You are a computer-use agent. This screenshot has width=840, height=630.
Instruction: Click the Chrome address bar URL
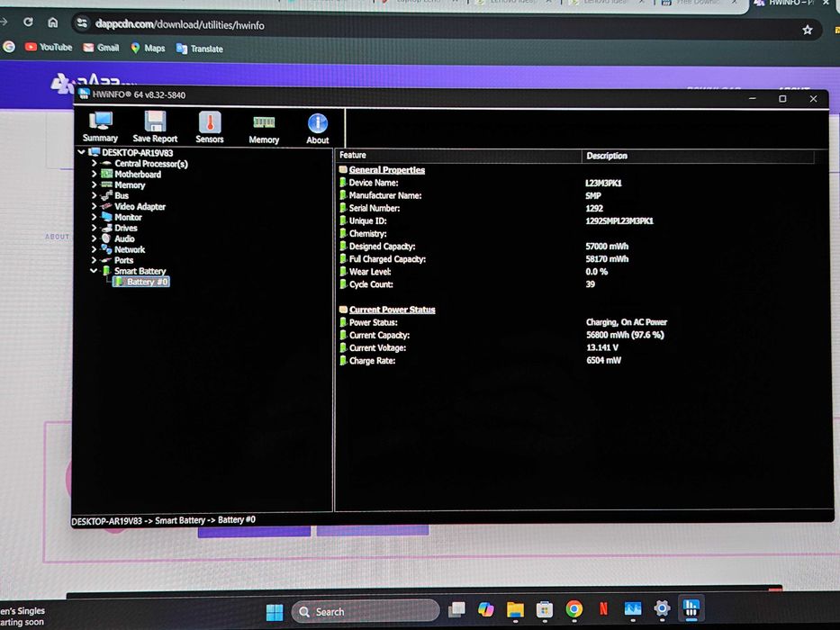tap(179, 24)
